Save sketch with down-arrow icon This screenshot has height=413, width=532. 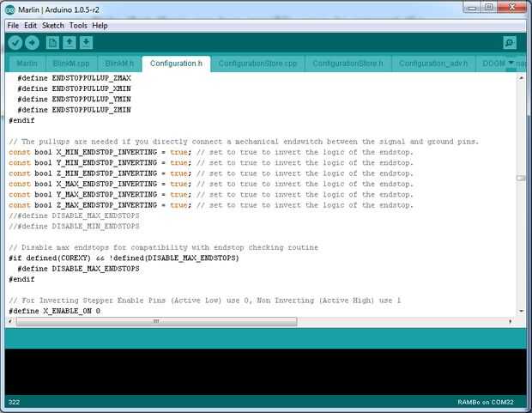[x=86, y=43]
